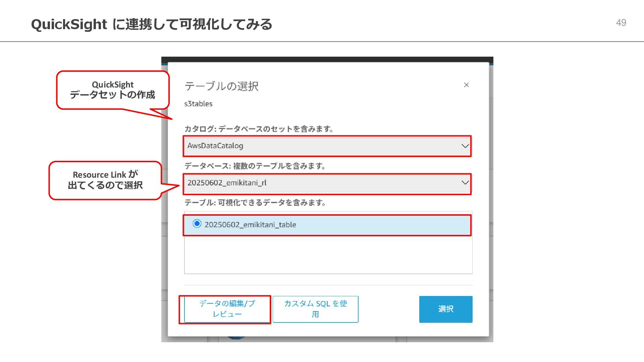The image size is (644, 362).
Task: Click データの編集/プレビュー button
Action: coord(227,309)
